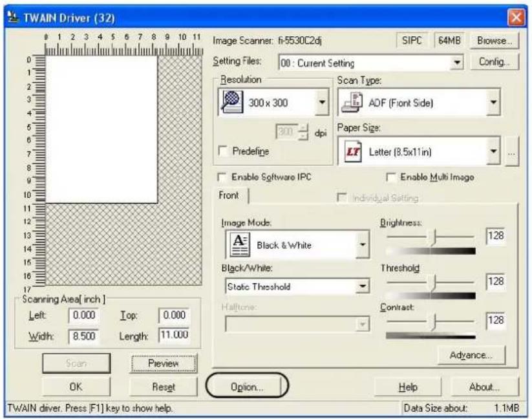The width and height of the screenshot is (532, 419).
Task: Click the Help button
Action: [407, 387]
